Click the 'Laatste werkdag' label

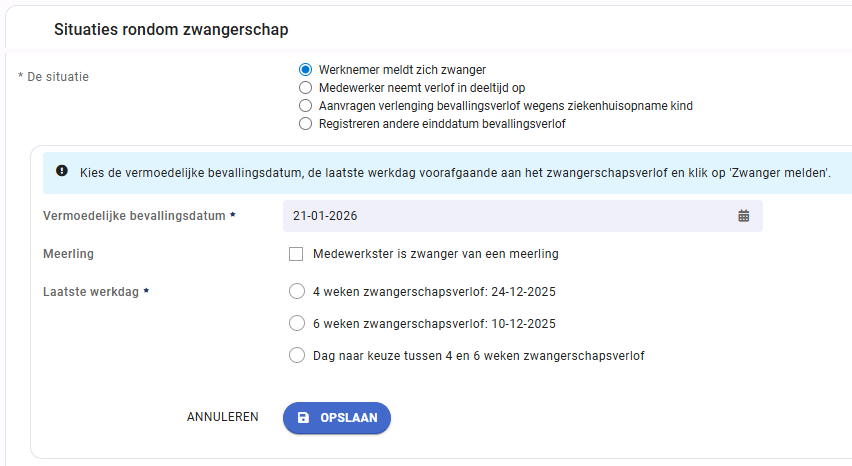click(91, 292)
